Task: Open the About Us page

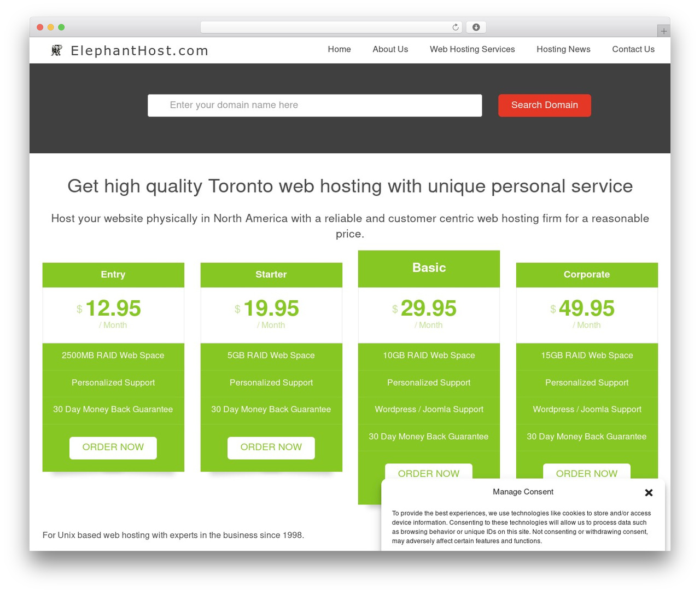Action: coord(390,49)
